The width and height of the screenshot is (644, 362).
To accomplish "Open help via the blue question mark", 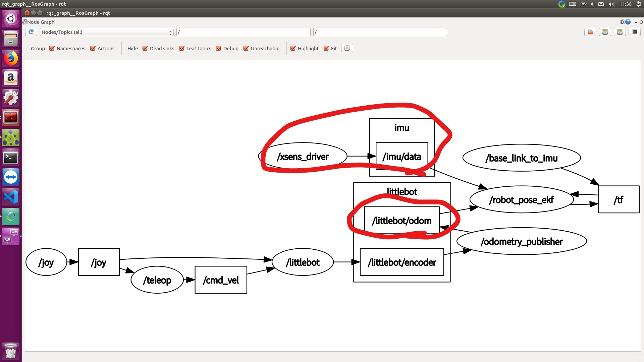I will coord(628,22).
